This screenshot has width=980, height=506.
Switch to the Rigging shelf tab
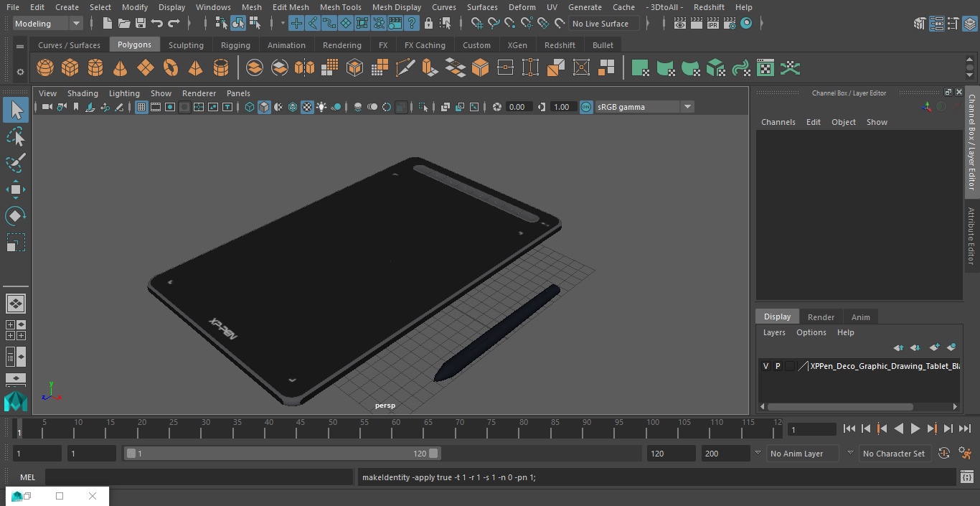(235, 45)
